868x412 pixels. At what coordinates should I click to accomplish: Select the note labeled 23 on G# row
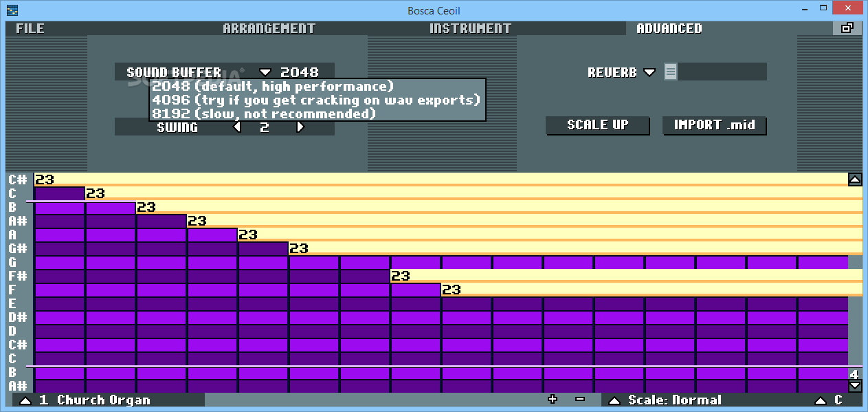pos(575,248)
